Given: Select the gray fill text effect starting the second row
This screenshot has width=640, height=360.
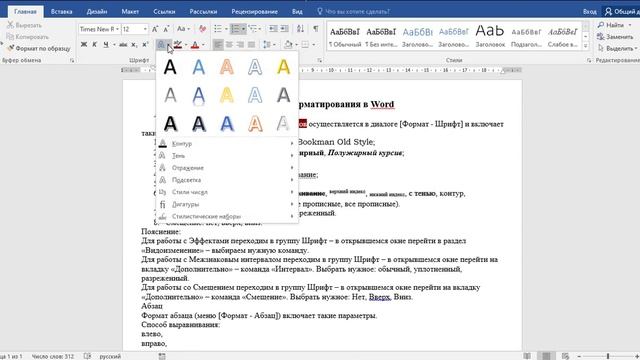Looking at the screenshot, I should point(170,96).
